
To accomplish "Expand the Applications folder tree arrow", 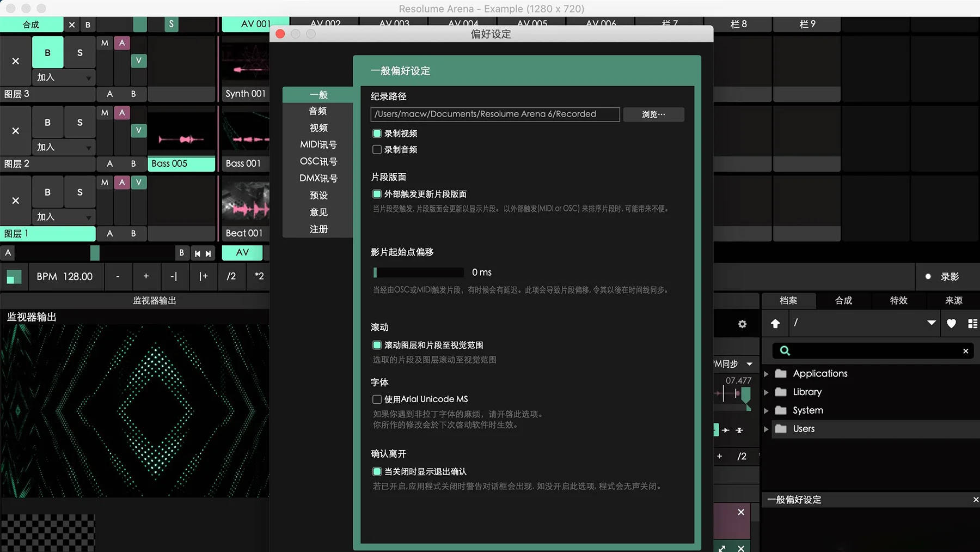I will (x=766, y=374).
